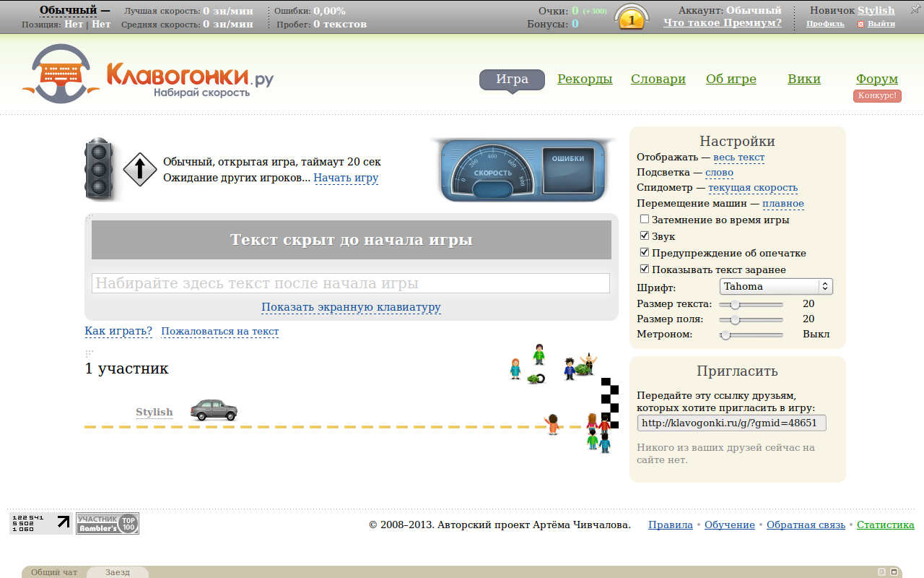The image size is (924, 578).
Task: Click Пожаловаться на текст link
Action: (x=219, y=332)
